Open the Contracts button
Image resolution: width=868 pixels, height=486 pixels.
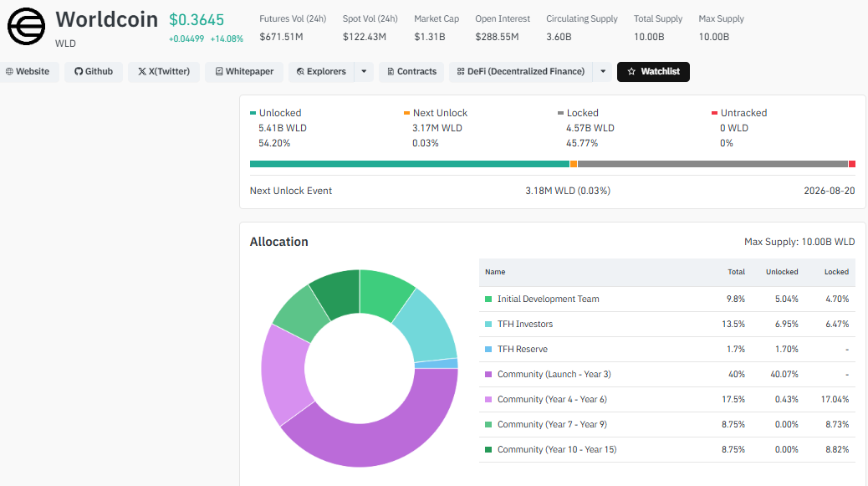pyautogui.click(x=411, y=71)
